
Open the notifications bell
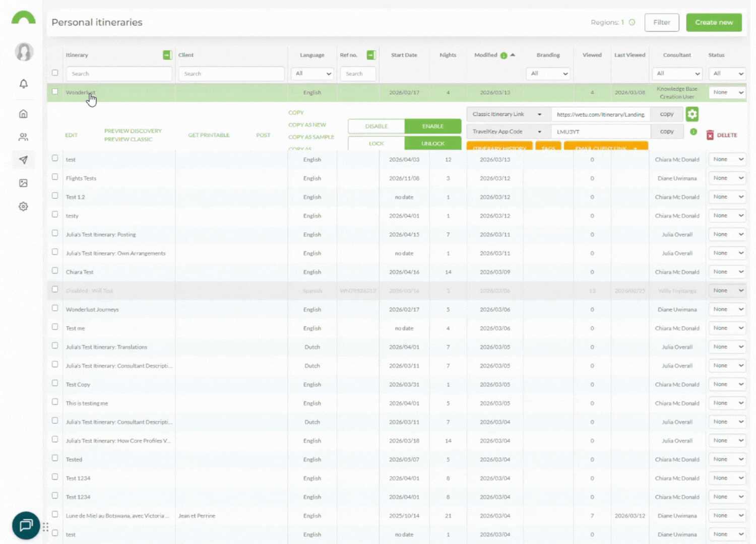[23, 84]
